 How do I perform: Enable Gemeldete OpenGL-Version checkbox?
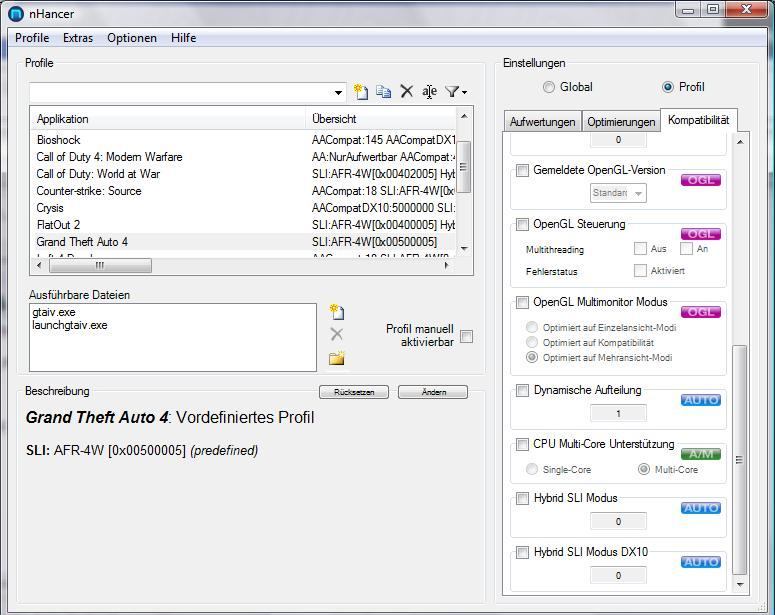pyautogui.click(x=522, y=171)
